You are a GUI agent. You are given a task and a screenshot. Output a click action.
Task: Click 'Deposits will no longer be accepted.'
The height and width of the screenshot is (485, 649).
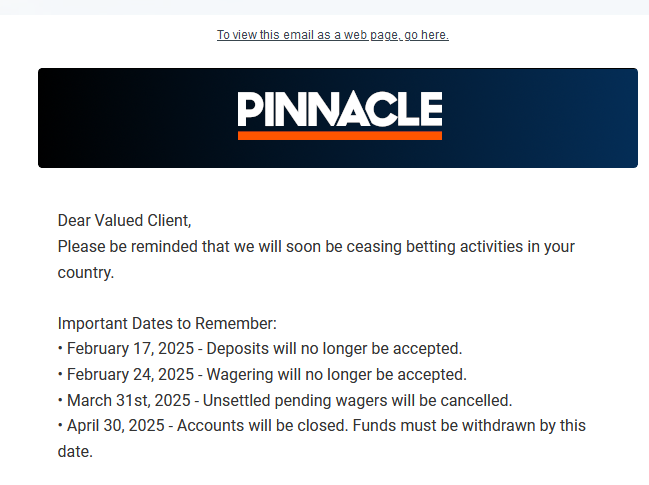pyautogui.click(x=334, y=349)
